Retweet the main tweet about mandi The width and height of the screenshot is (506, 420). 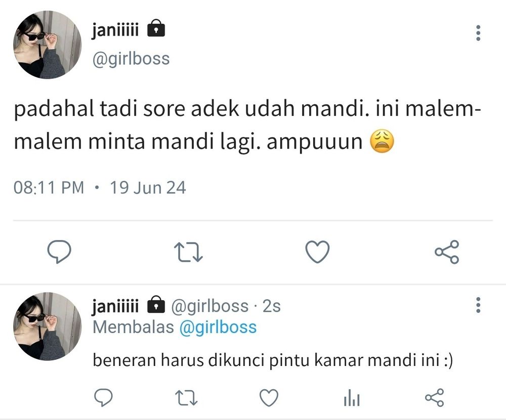point(188,252)
